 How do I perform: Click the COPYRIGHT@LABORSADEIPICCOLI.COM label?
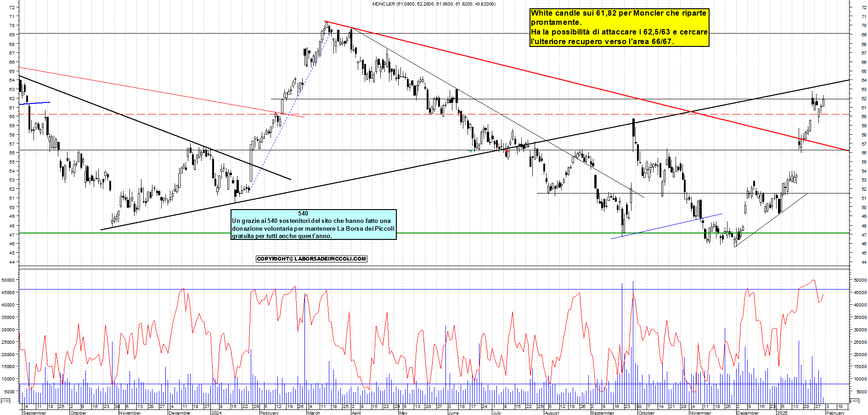pos(311,259)
